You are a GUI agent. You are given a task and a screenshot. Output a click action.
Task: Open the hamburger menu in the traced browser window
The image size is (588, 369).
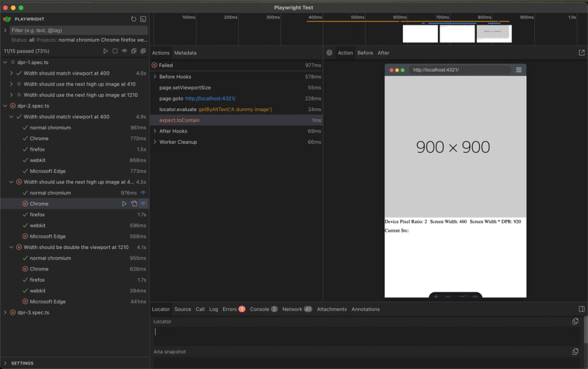pos(519,69)
